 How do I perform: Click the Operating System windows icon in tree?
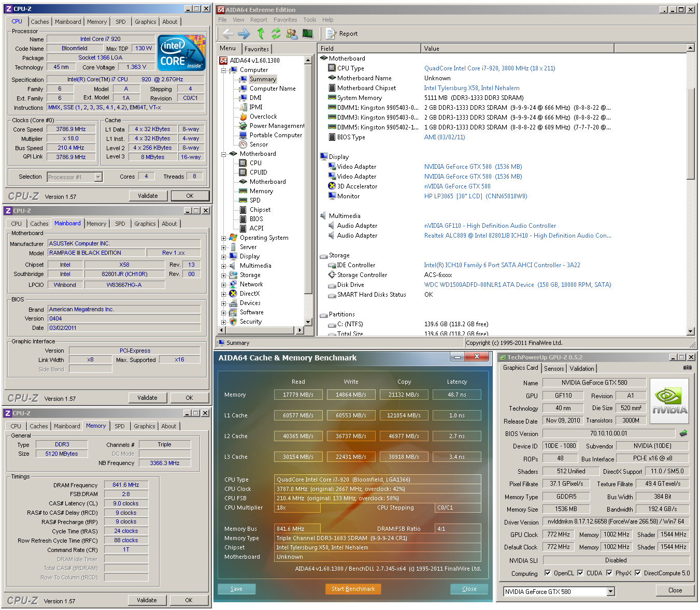233,238
